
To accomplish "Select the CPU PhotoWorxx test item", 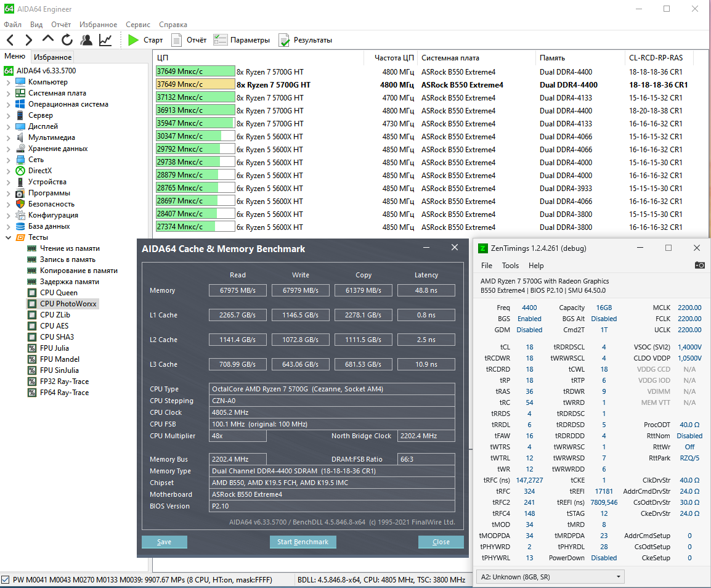I will pos(63,303).
